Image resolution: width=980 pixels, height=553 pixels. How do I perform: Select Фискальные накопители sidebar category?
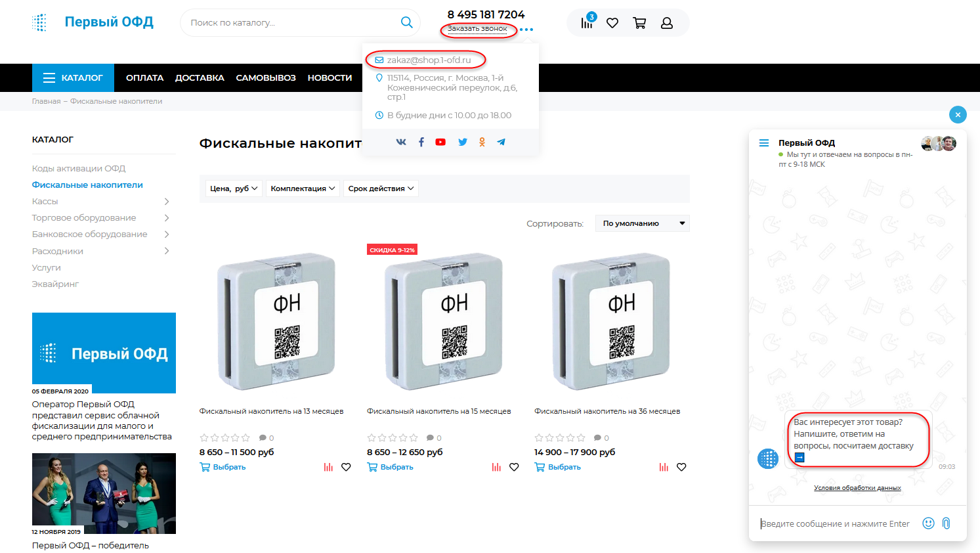[87, 185]
